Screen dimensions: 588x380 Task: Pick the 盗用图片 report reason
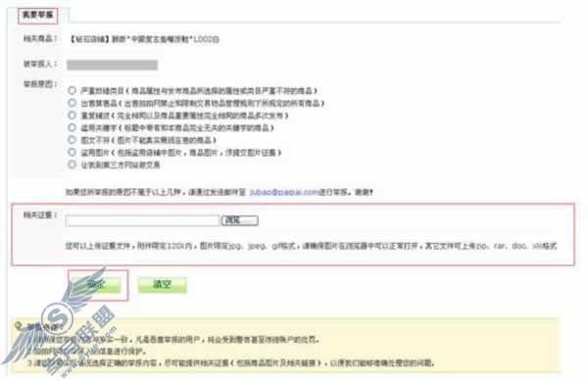[x=72, y=152]
